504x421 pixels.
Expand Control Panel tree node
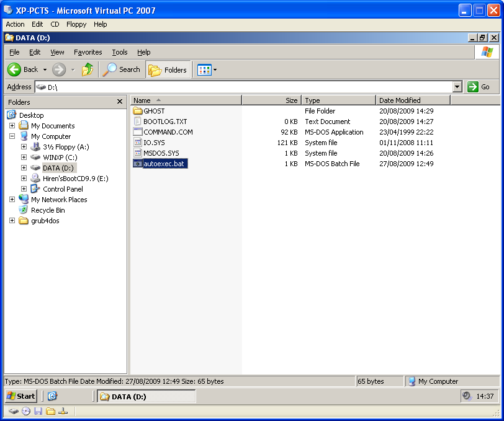pyautogui.click(x=24, y=189)
